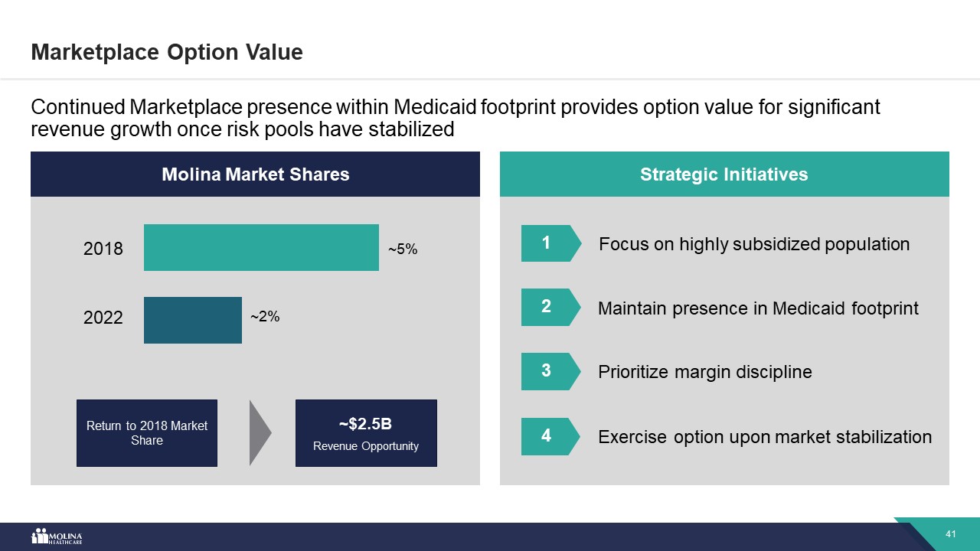The height and width of the screenshot is (551, 980).
Task: Click the teal 2018 market share bar
Action: pyautogui.click(x=261, y=247)
